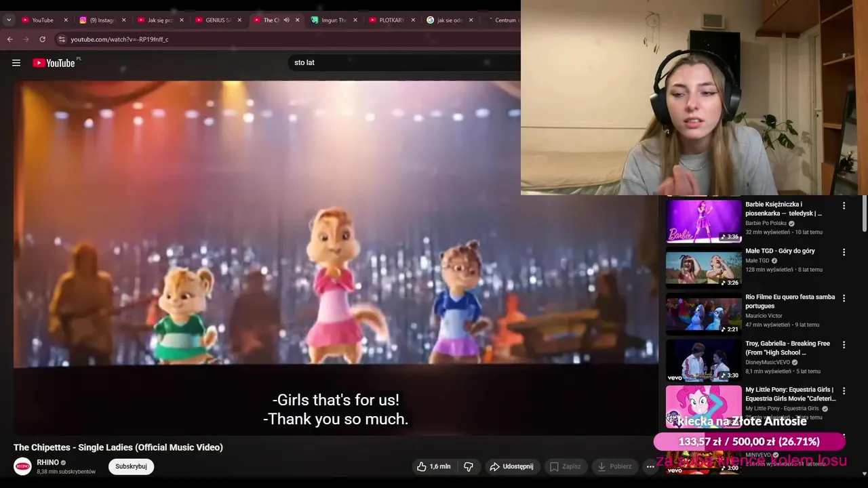Click the sidebar scrollbar thumb
This screenshot has height=488, width=868.
coord(864,213)
